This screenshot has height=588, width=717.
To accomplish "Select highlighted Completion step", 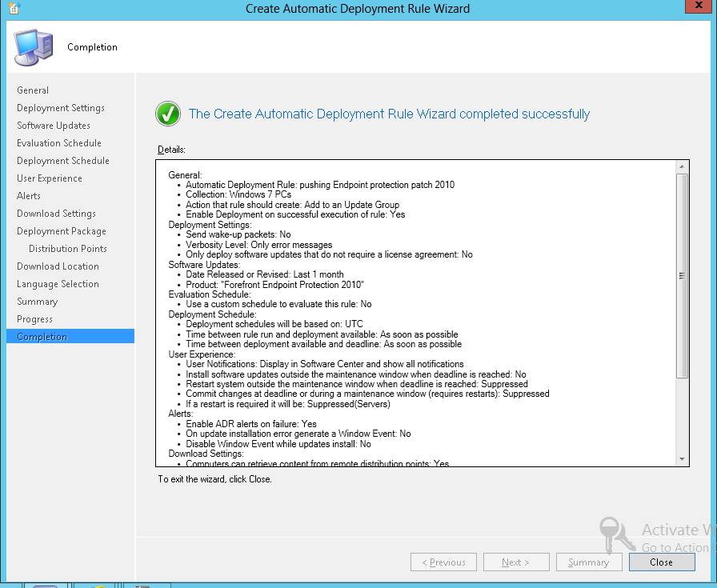I will 70,337.
